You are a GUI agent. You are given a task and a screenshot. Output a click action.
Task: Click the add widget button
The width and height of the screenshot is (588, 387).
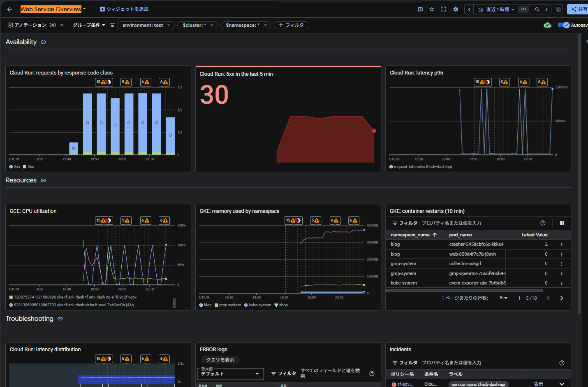[x=124, y=9]
